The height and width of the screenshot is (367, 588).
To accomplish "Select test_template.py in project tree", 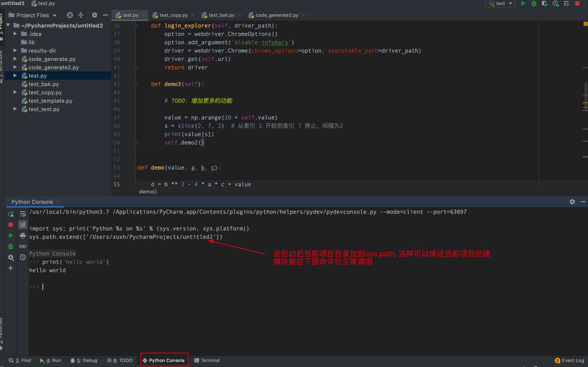I will tap(50, 101).
